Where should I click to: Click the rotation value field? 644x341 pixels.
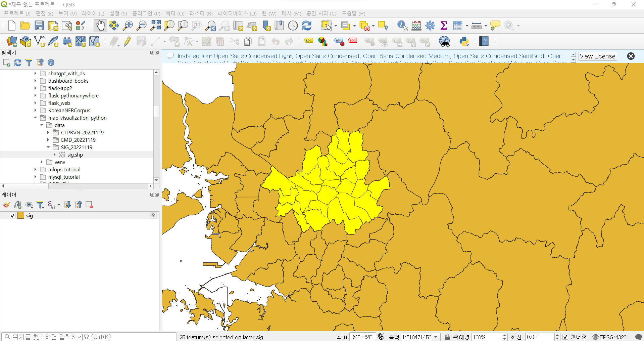539,337
